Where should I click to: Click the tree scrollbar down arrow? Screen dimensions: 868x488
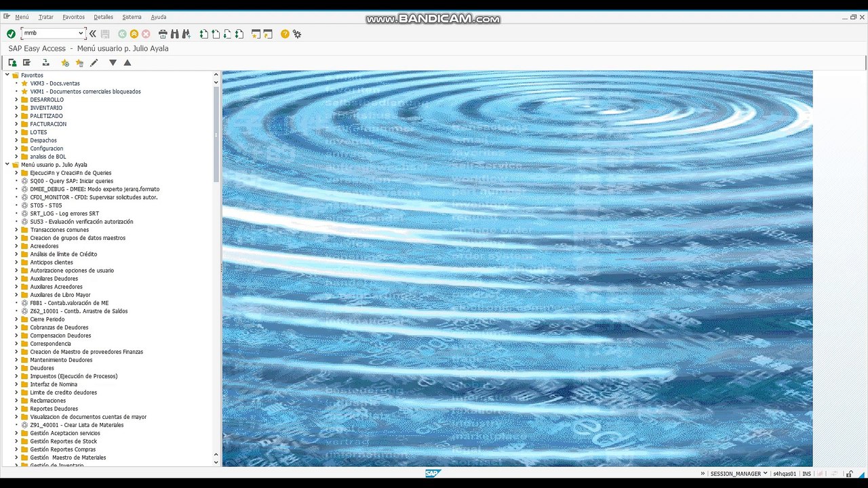[216, 462]
